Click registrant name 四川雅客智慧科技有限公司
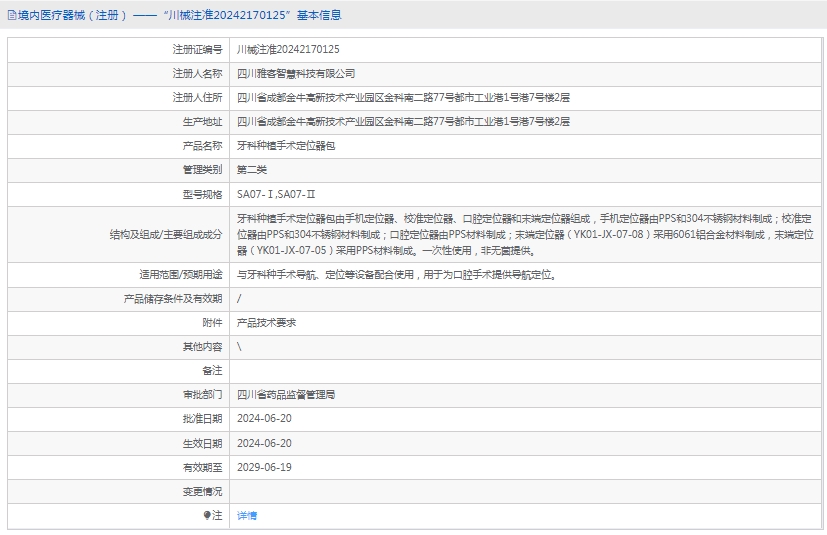 [296, 73]
